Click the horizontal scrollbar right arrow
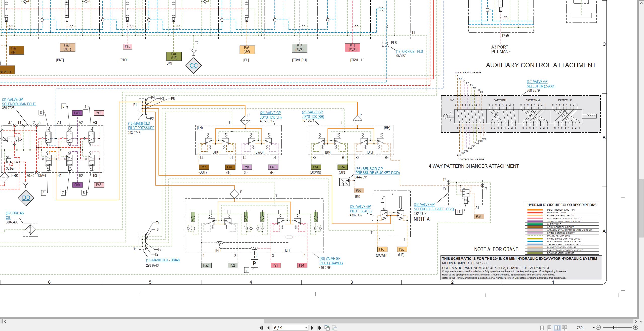Viewport: 644px width, 331px height. (x=636, y=321)
